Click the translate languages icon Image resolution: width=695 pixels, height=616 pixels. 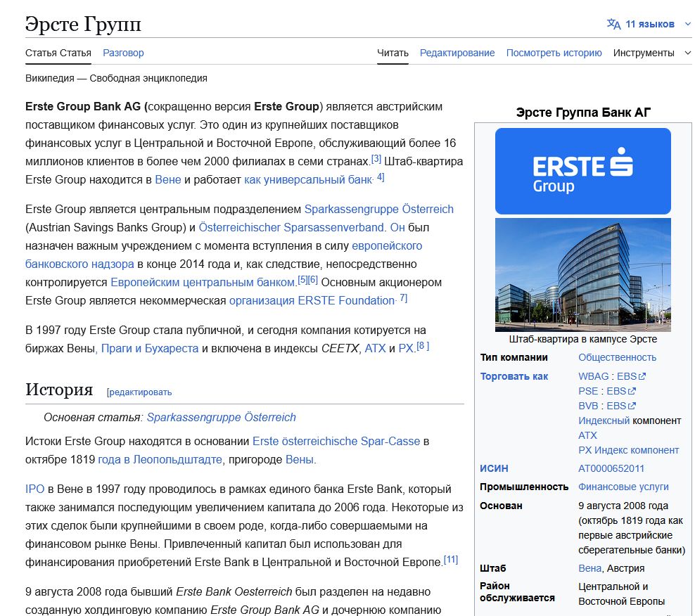(x=613, y=24)
